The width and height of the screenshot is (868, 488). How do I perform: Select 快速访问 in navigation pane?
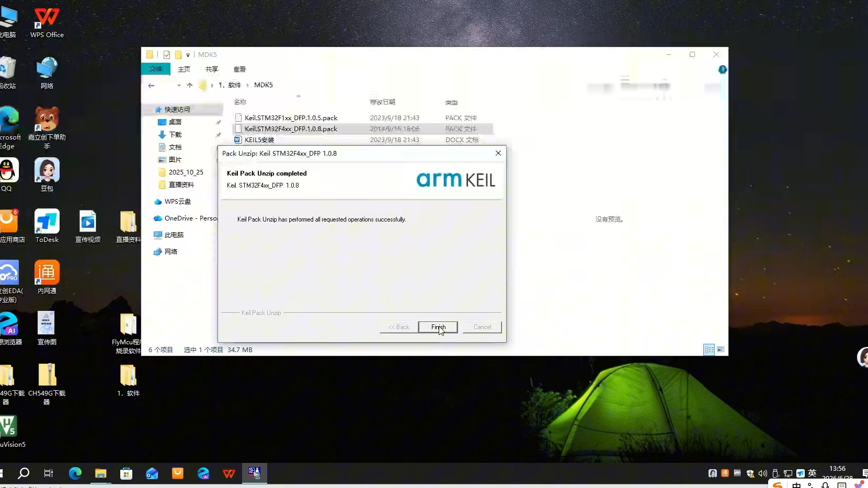pos(177,109)
